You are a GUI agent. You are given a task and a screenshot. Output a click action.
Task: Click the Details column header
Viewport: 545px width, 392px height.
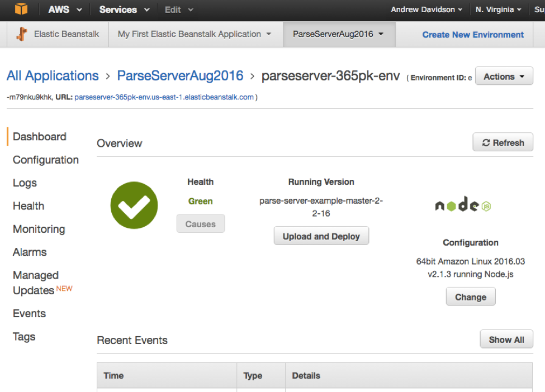409,376
